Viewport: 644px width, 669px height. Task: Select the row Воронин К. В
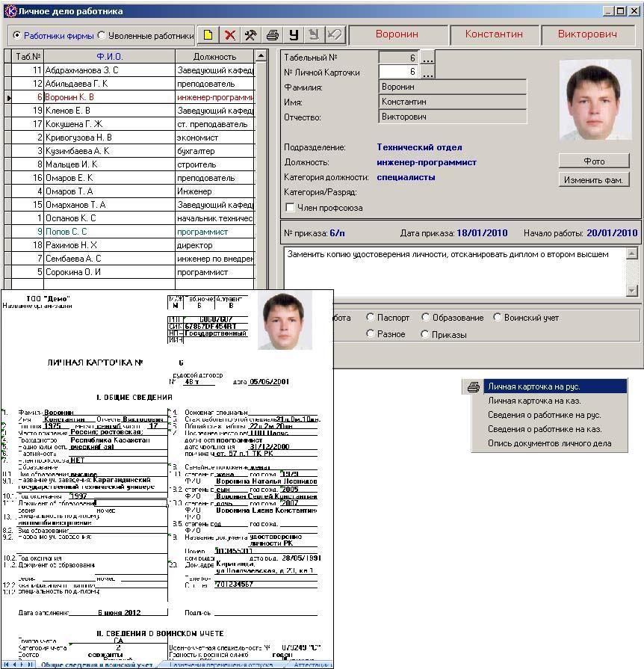[133, 97]
